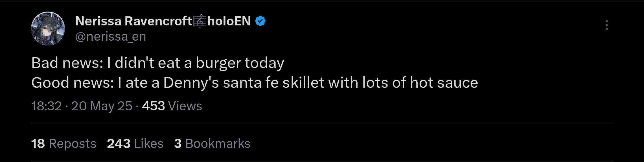The image size is (644, 162).
Task: Click the blue verified checkmark badge
Action: [x=260, y=21]
